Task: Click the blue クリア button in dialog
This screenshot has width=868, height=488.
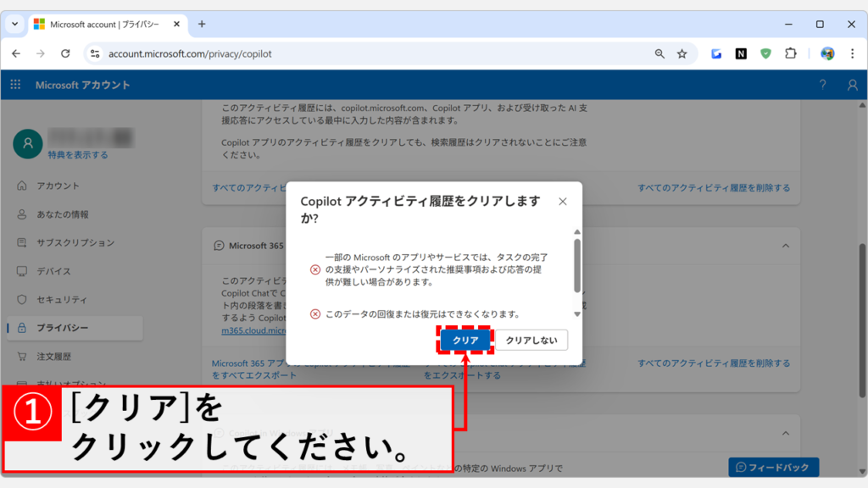Action: point(465,340)
